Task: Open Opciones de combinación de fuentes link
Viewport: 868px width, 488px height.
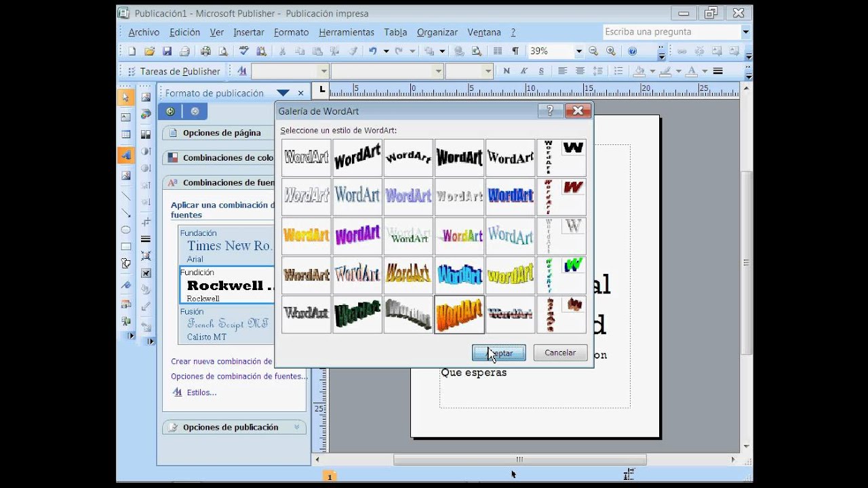Action: point(239,376)
